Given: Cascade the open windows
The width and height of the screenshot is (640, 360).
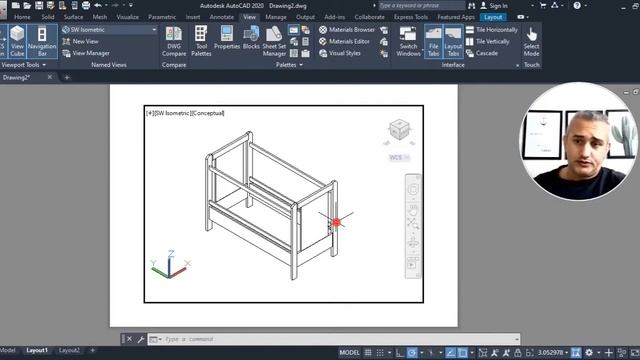Looking at the screenshot, I should point(482,53).
